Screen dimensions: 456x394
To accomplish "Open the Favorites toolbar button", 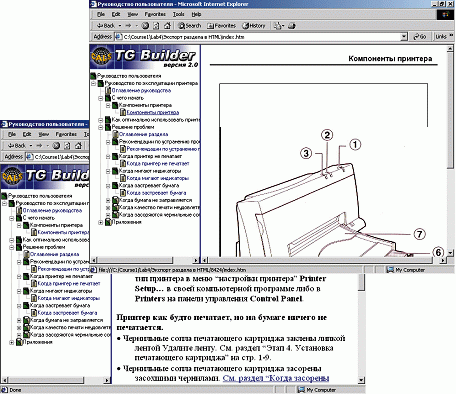I will tap(221, 25).
